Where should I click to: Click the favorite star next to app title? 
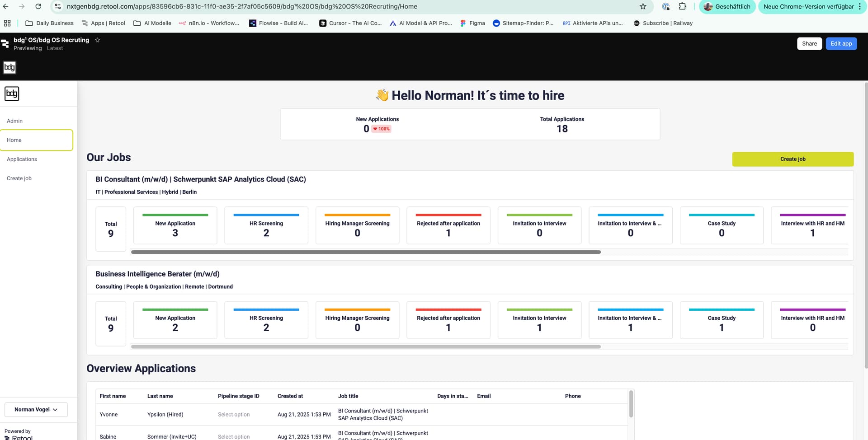click(97, 40)
